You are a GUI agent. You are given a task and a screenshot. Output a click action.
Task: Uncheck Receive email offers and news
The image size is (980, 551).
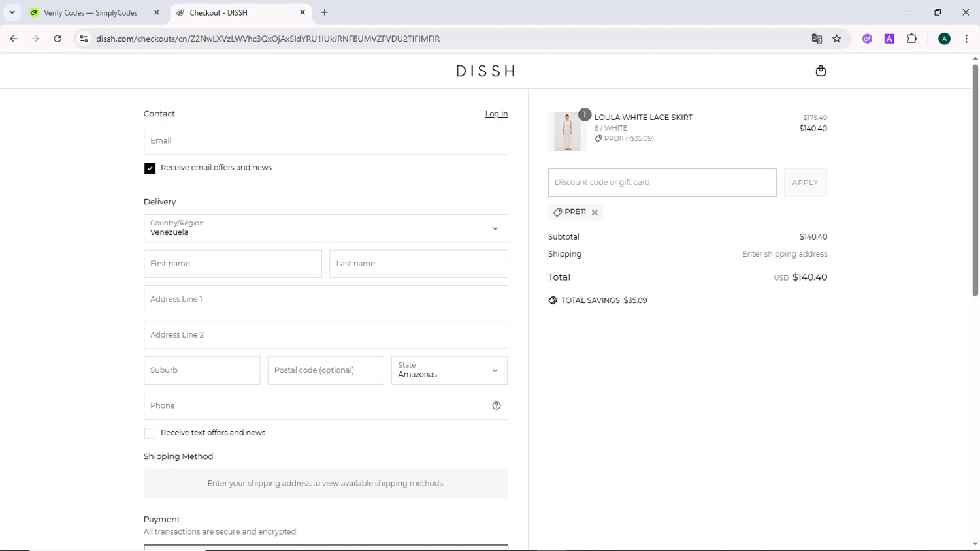[x=150, y=168]
